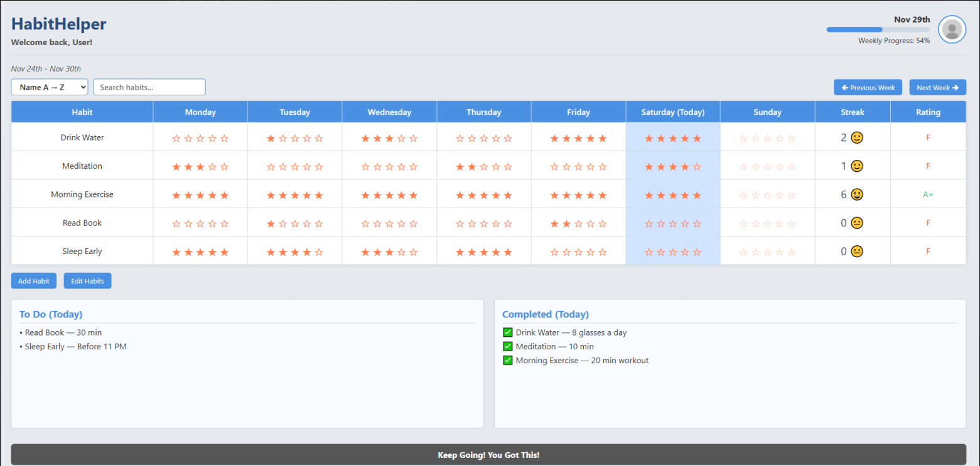This screenshot has width=980, height=466.
Task: Click the user profile avatar icon
Action: point(952,29)
